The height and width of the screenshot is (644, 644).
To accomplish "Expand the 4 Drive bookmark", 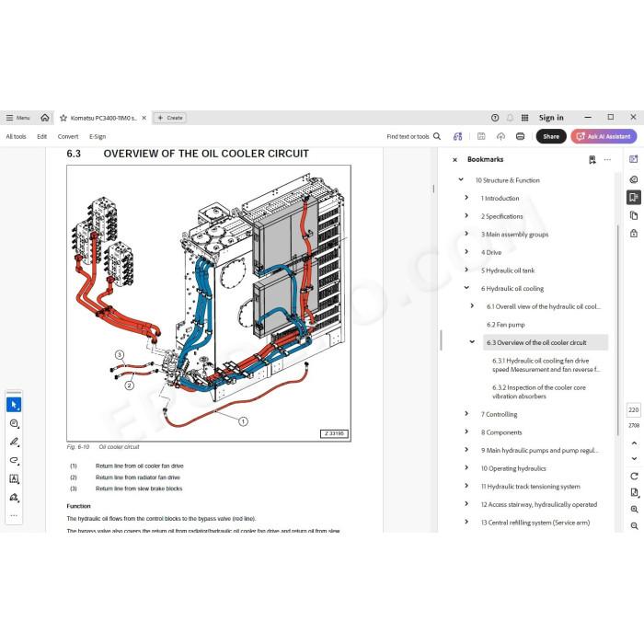I will click(x=466, y=252).
